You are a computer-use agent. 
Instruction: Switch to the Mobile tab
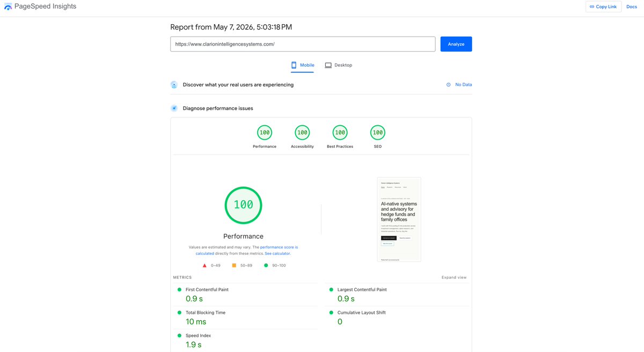coord(302,66)
